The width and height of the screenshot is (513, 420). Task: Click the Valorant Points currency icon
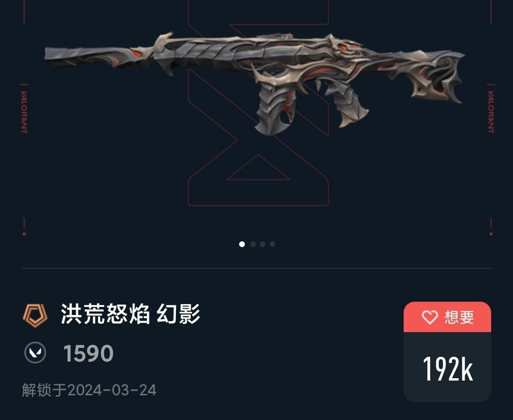(x=35, y=353)
